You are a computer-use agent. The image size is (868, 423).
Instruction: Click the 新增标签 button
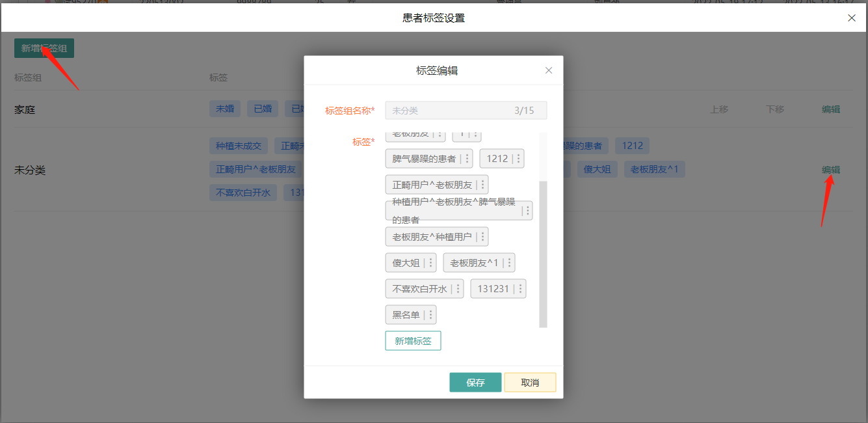click(x=413, y=341)
